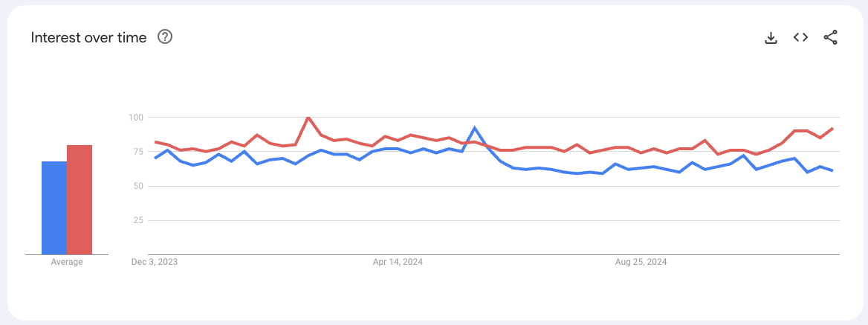Open the help icon beside Interest over time
The height and width of the screenshot is (325, 868).
point(165,37)
